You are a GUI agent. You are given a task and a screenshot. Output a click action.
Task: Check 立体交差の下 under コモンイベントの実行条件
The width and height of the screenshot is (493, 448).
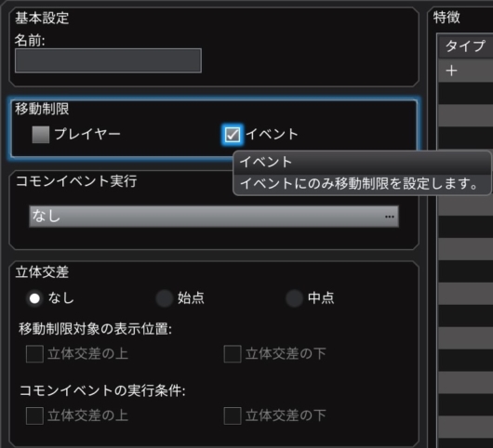(233, 415)
